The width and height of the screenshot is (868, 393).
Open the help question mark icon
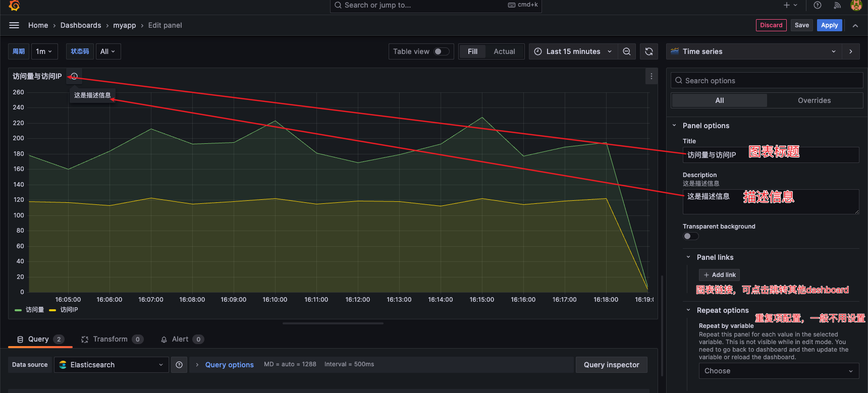(818, 5)
